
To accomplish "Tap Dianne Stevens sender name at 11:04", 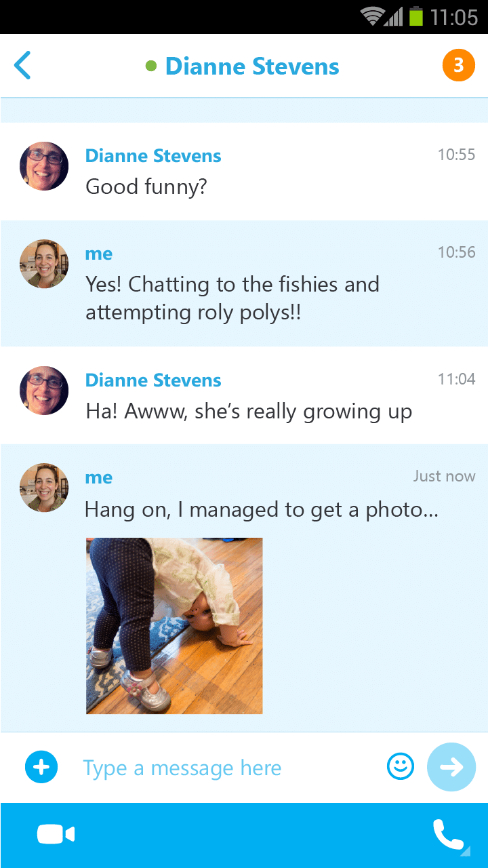I will point(153,380).
